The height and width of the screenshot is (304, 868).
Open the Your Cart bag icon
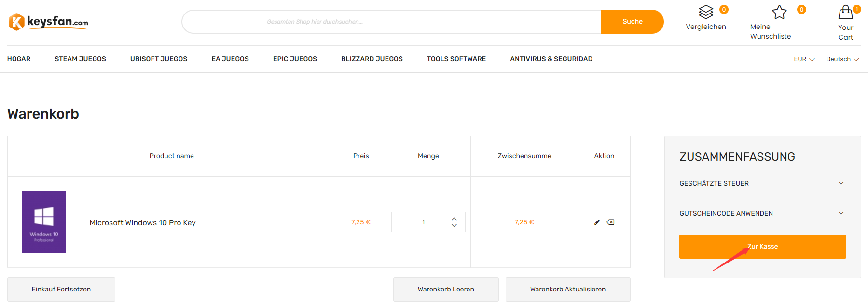(x=846, y=12)
